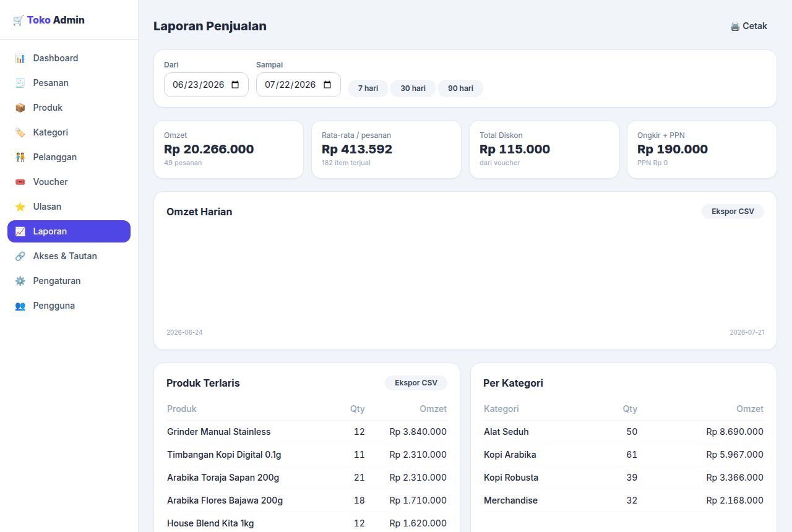The width and height of the screenshot is (792, 532).
Task: Open the Dari date calendar picker
Action: pyautogui.click(x=235, y=85)
